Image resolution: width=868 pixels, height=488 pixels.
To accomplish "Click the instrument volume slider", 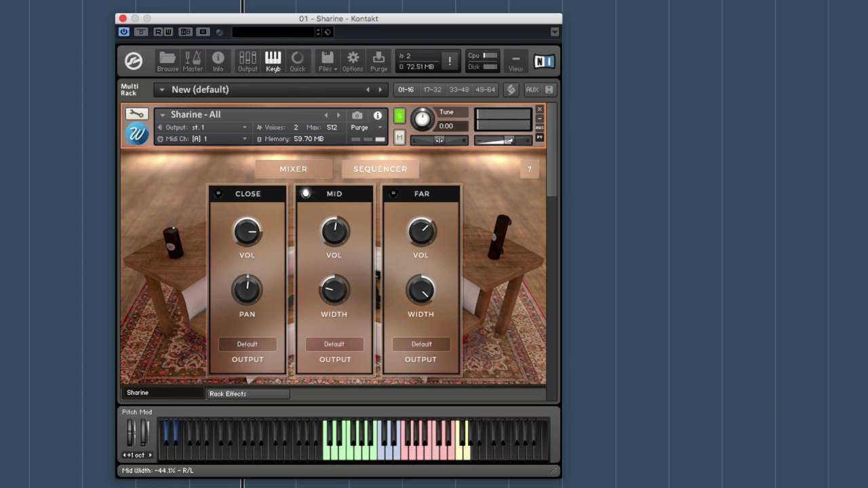I will point(503,140).
